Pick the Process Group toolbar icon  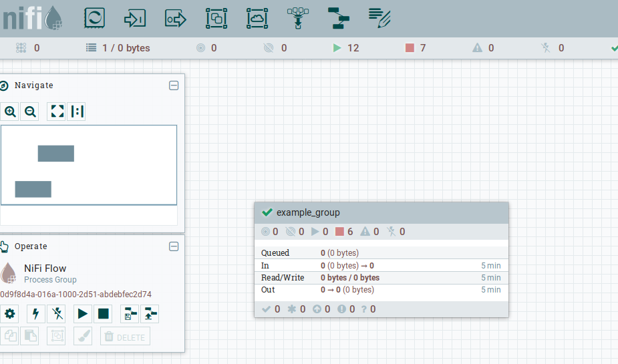click(216, 18)
